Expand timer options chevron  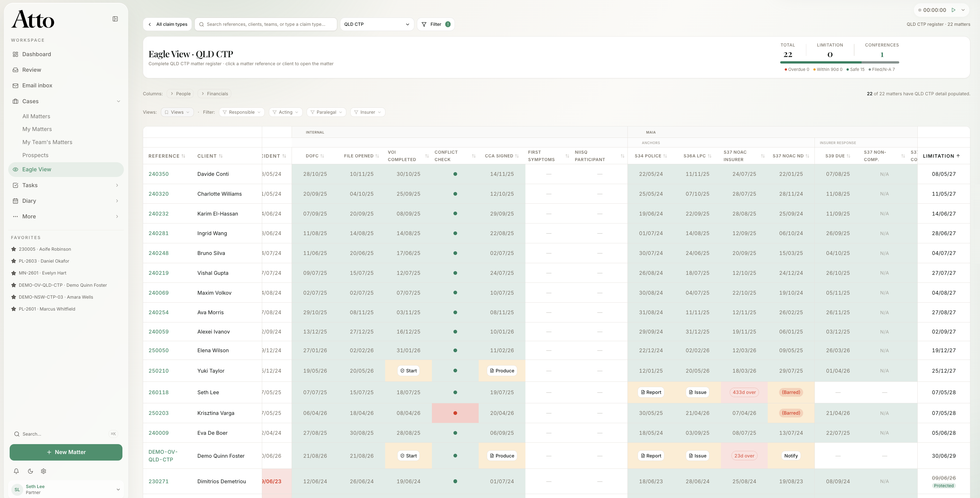click(x=963, y=10)
